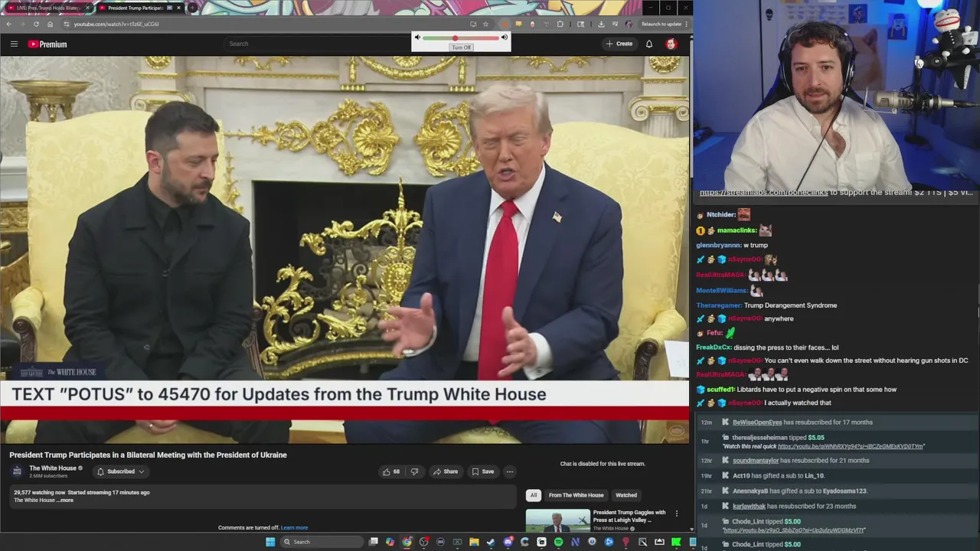Click chat username FreakDxCx
980x551 pixels.
pyautogui.click(x=714, y=347)
